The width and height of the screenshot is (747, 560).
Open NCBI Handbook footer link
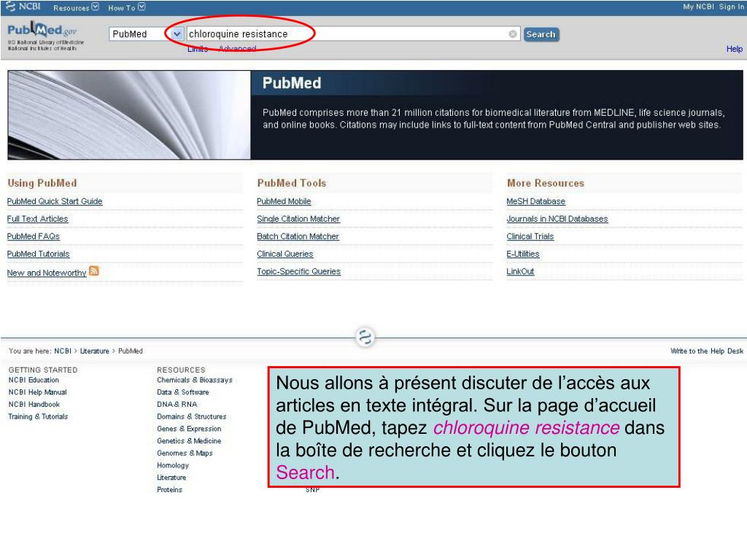[34, 404]
